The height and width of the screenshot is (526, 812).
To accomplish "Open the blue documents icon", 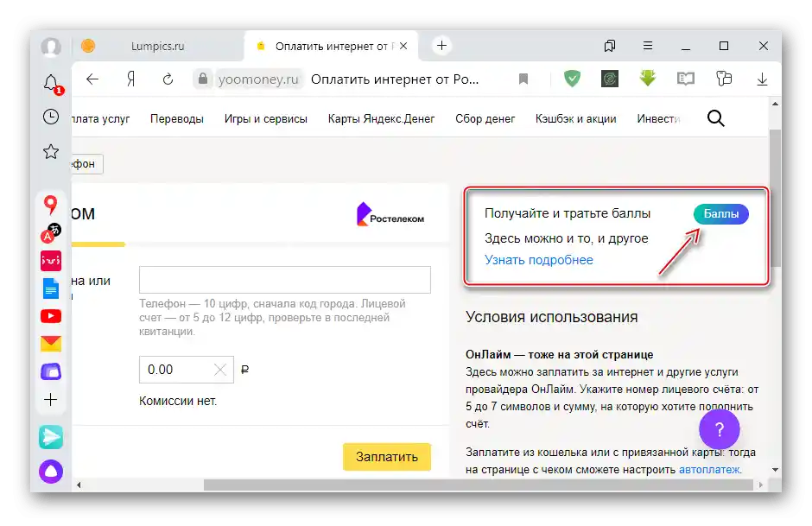I will (51, 288).
